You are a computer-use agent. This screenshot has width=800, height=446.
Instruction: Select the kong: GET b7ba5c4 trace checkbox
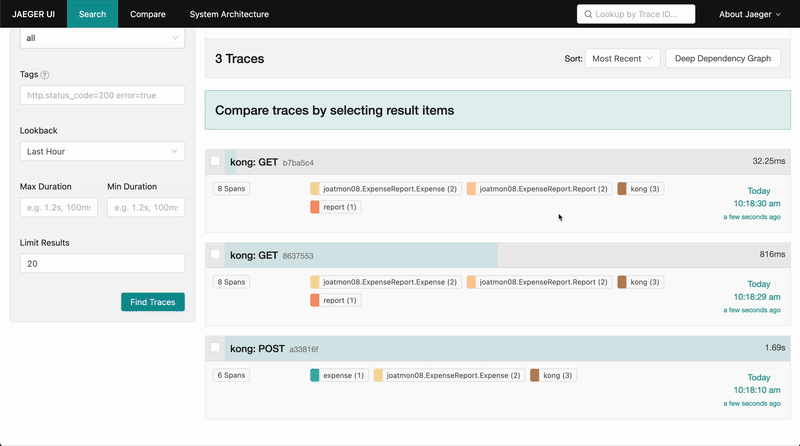[x=215, y=161]
